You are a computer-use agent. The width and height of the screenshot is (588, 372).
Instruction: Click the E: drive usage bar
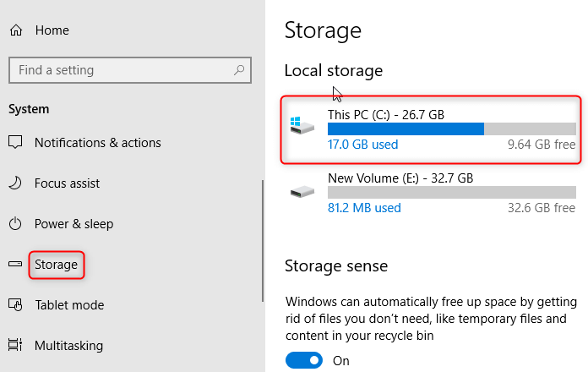point(452,192)
